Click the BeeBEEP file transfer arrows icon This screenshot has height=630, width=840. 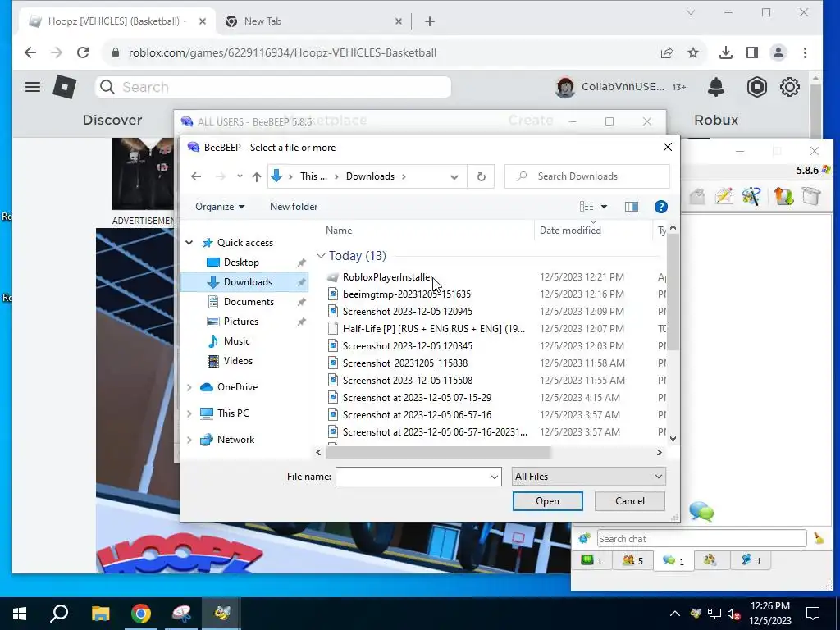pyautogui.click(x=783, y=197)
